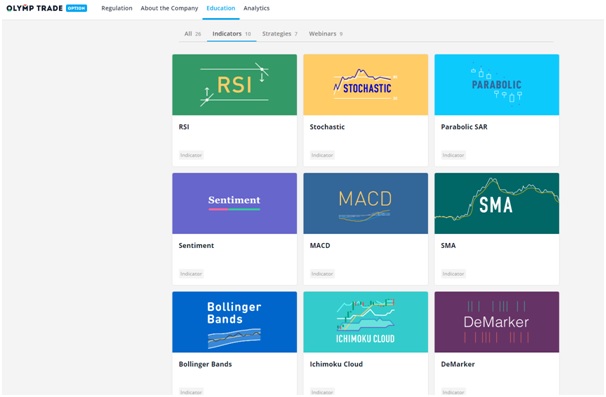The width and height of the screenshot is (606, 397).
Task: Click the count 10 beside Indicators
Action: (x=248, y=34)
